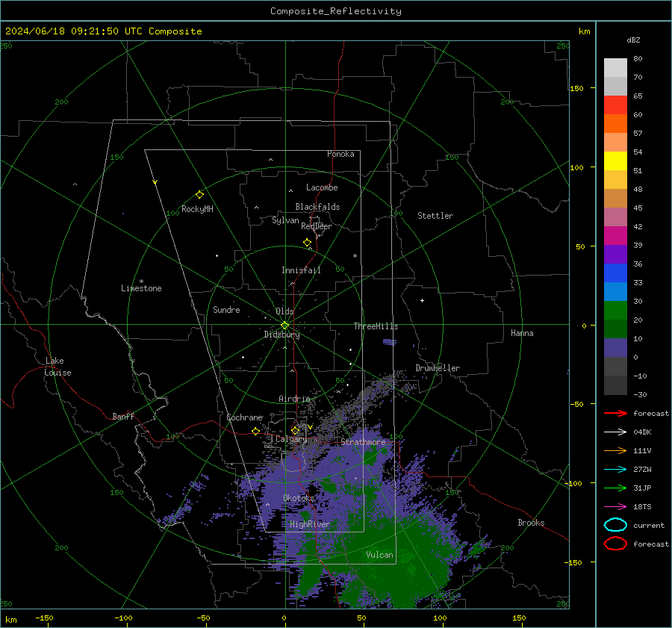Viewport: 672px width, 628px height.
Task: Click the yellow diamond marker near RedDeer
Action: click(x=307, y=243)
